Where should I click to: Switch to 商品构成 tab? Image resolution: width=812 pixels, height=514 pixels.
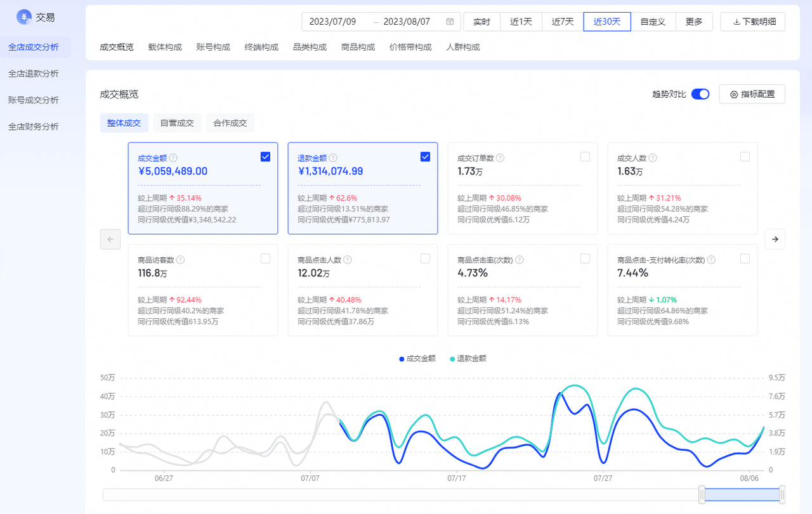(358, 47)
